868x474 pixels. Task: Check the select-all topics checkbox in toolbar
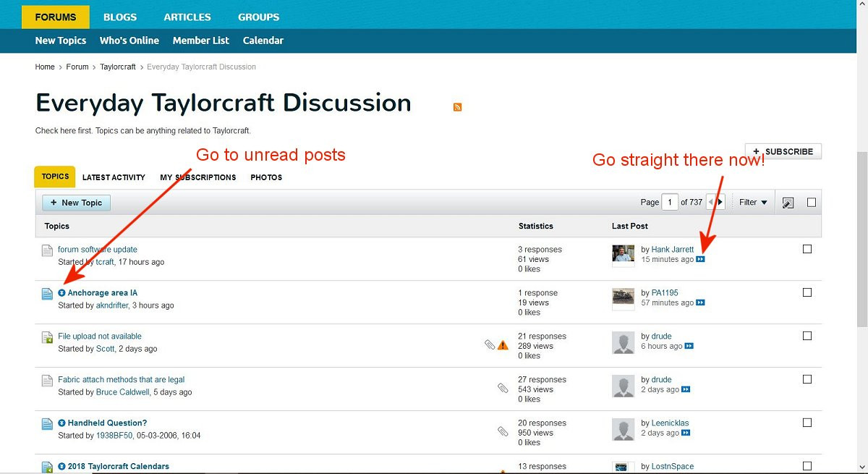tap(812, 203)
